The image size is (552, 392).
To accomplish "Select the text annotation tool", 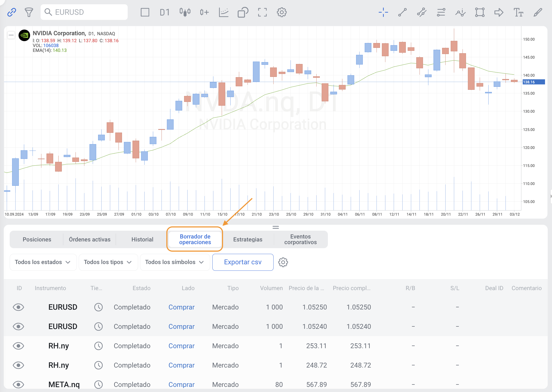I will [518, 12].
